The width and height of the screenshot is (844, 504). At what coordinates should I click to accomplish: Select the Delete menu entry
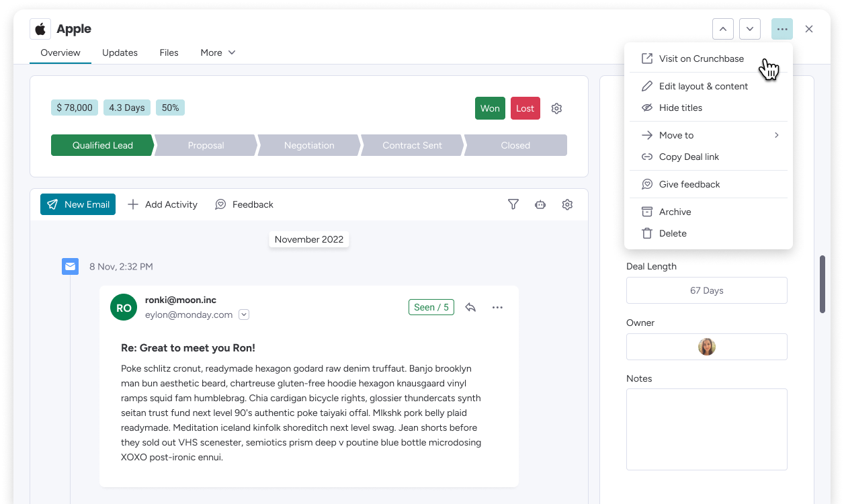point(708,233)
